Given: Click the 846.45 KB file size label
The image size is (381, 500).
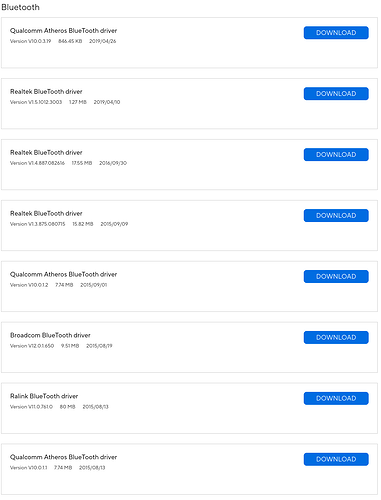Looking at the screenshot, I should click(x=70, y=41).
